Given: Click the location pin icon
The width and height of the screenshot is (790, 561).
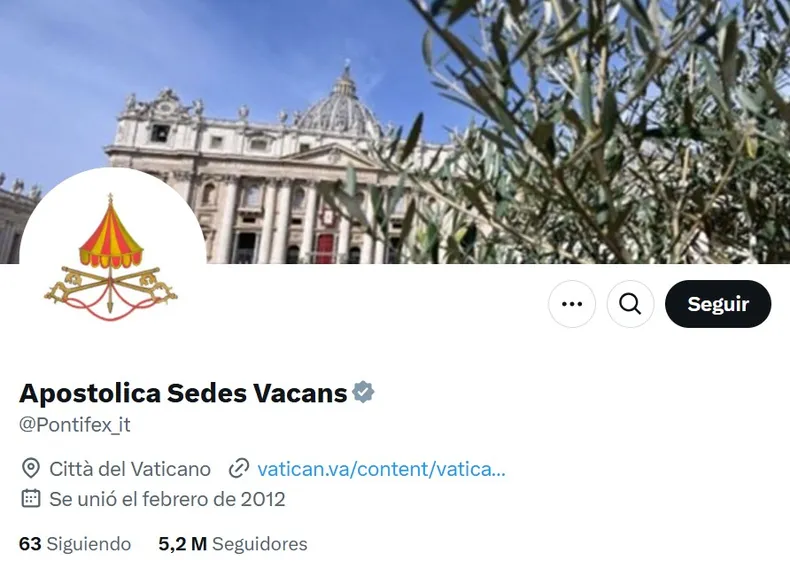Looking at the screenshot, I should click(31, 468).
